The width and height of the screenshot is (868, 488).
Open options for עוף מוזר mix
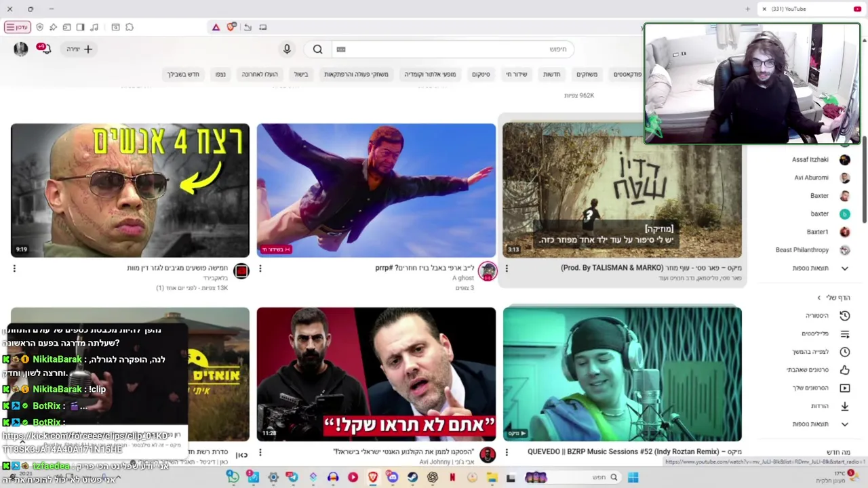(507, 268)
